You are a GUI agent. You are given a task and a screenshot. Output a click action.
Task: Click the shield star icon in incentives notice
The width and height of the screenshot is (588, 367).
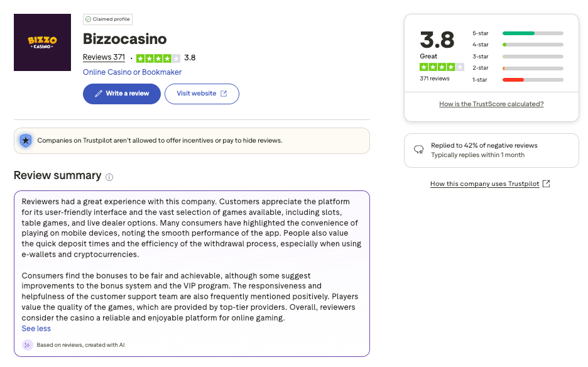25,140
